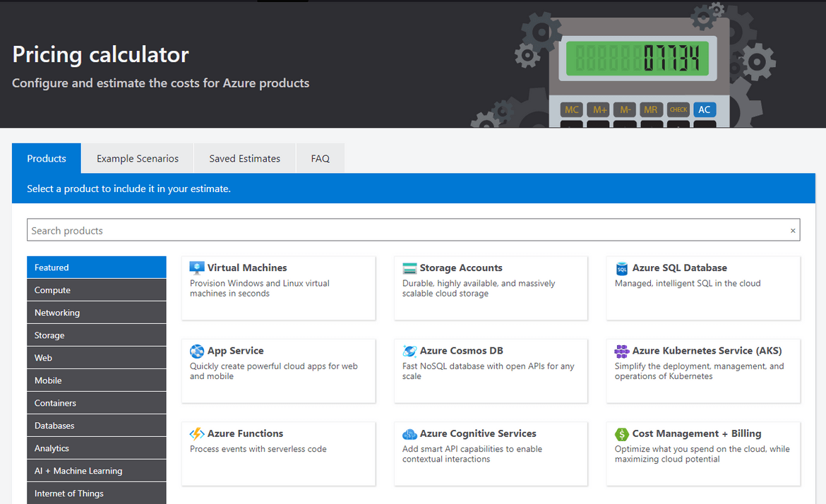Click 'Select a product to include' banner text
This screenshot has width=826, height=504.
click(x=129, y=188)
